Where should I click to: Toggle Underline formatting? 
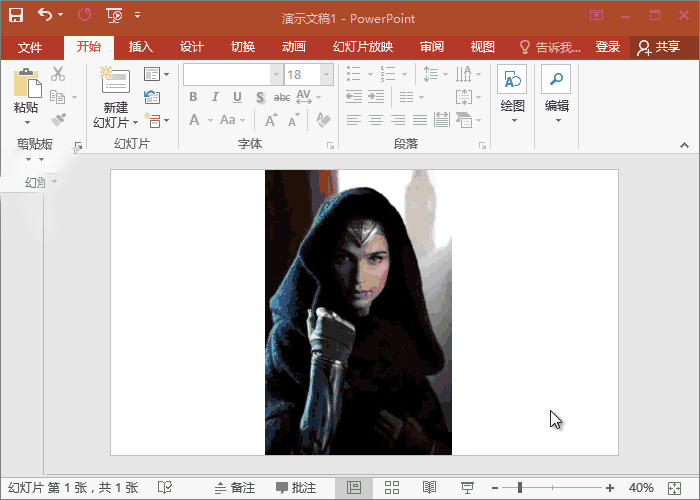click(237, 97)
